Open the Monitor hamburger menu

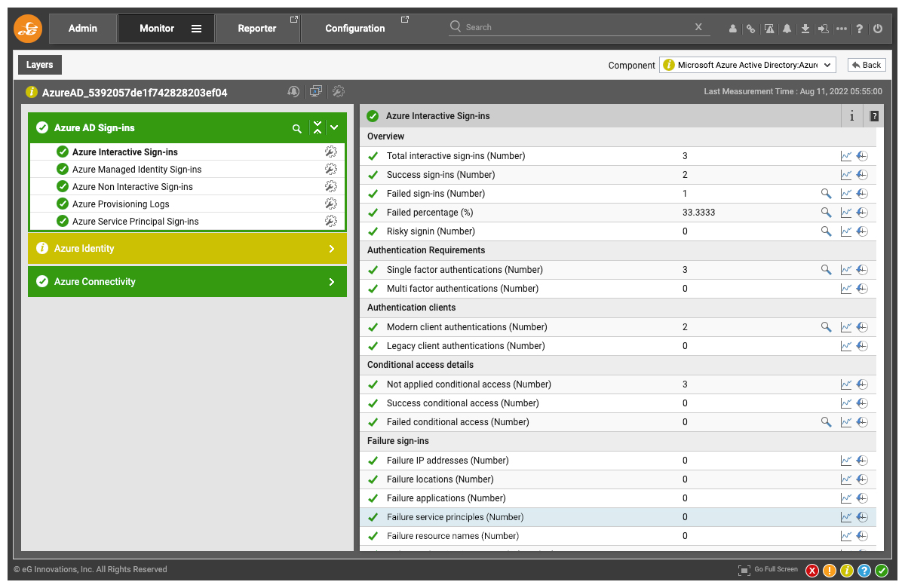[x=196, y=29]
